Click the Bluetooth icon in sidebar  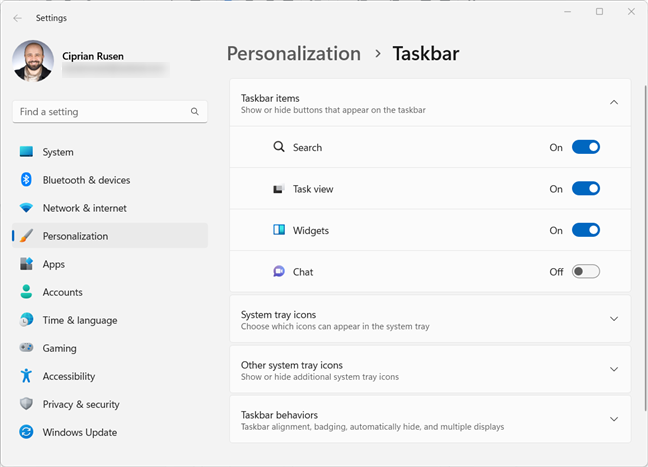pos(26,180)
